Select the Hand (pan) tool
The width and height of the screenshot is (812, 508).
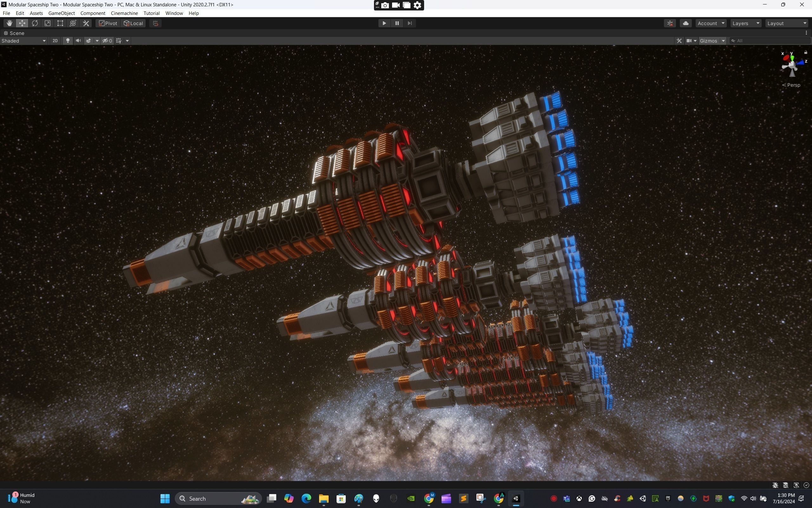pos(10,23)
